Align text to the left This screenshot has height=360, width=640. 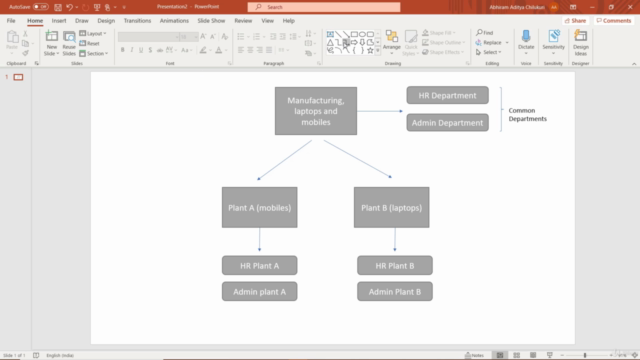pos(241,50)
